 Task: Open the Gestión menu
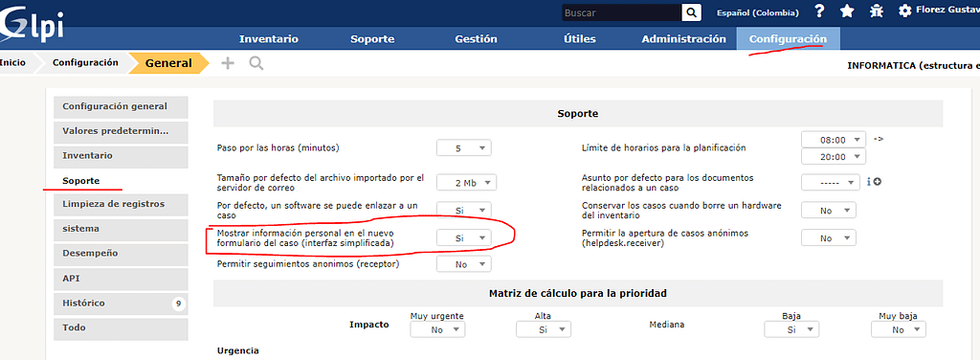pos(477,38)
